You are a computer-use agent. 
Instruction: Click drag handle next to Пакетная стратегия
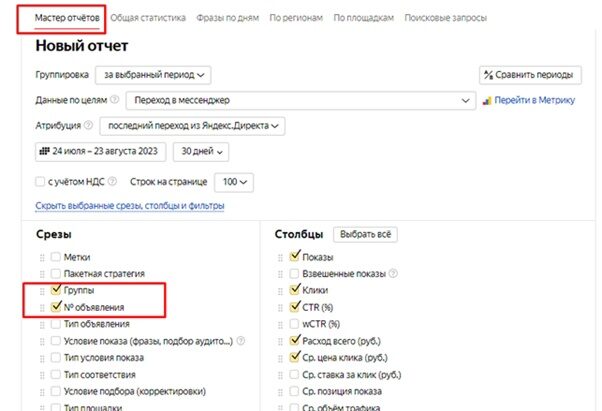click(42, 274)
